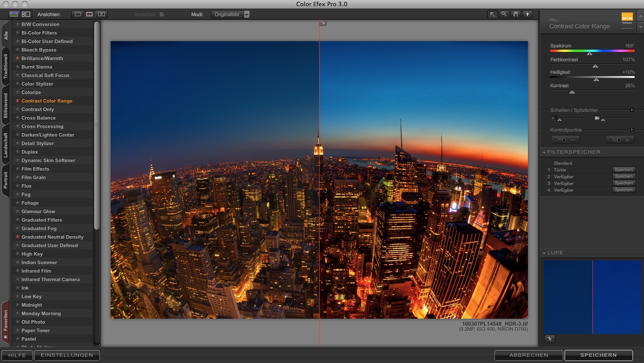This screenshot has width=644, height=363.
Task: Activate the zoom magnifier tool
Action: [x=504, y=14]
